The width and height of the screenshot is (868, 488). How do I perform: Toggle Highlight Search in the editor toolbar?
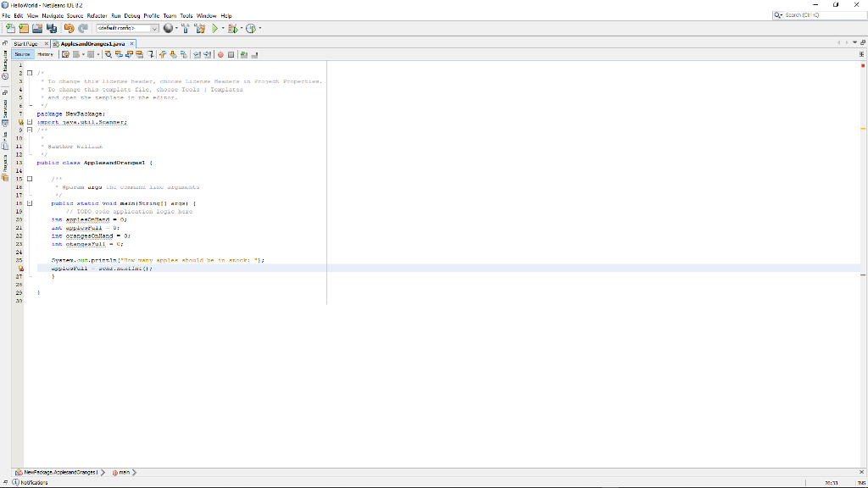pos(140,55)
